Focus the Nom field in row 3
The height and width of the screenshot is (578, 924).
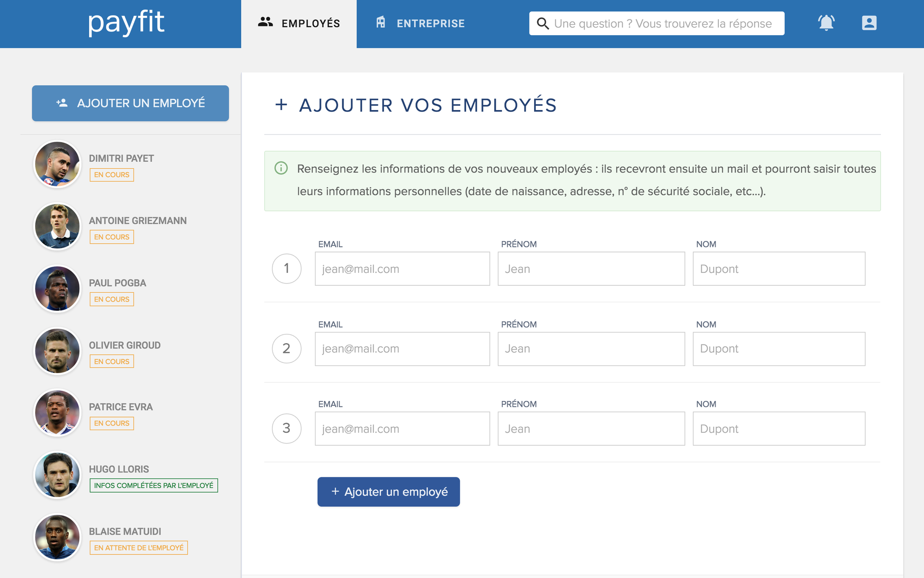[x=779, y=429]
